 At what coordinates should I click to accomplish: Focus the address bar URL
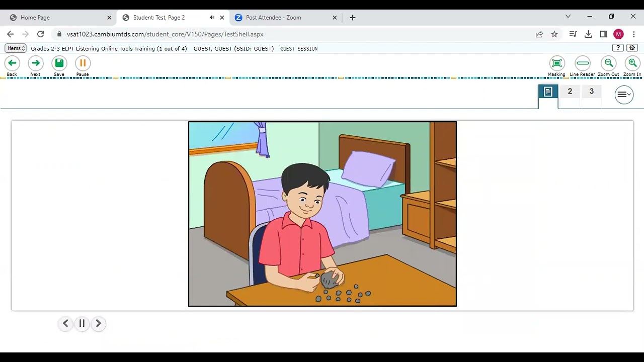[x=165, y=34]
